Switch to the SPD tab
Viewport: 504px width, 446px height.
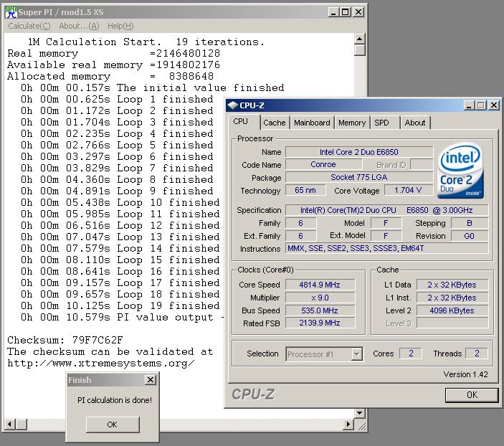pyautogui.click(x=381, y=123)
